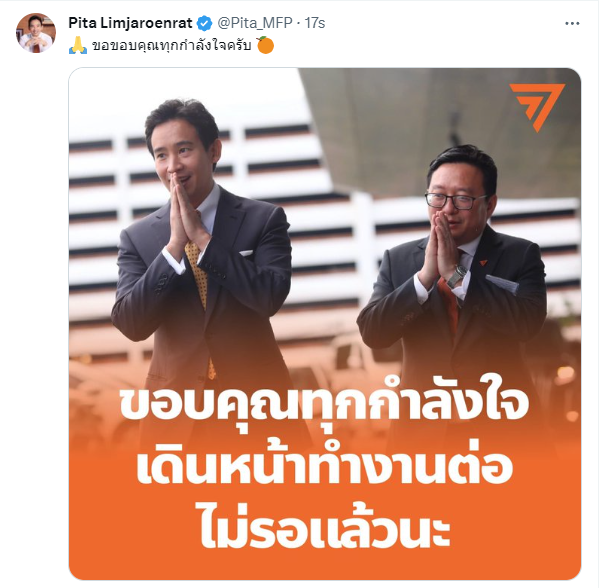Click the headline ขอบคุณทุกกำลังใจ in the image
The height and width of the screenshot is (588, 600).
[324, 403]
